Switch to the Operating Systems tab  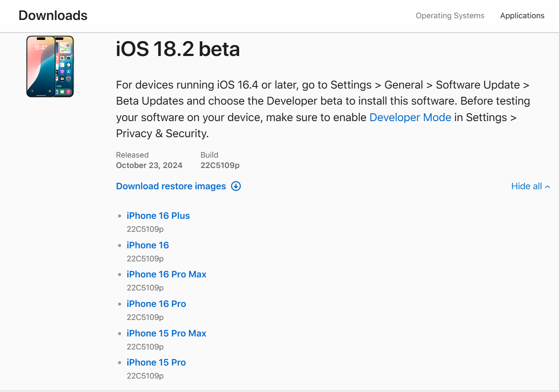click(450, 16)
